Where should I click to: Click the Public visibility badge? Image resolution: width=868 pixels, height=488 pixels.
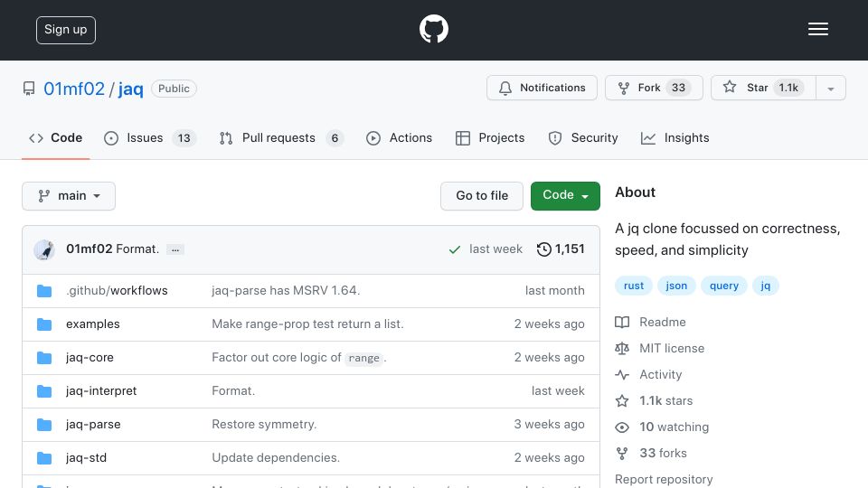[174, 89]
